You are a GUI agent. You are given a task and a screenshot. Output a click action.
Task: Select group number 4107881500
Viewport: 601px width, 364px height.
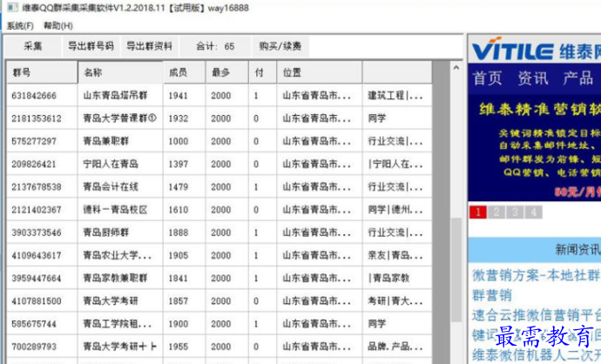[37, 300]
